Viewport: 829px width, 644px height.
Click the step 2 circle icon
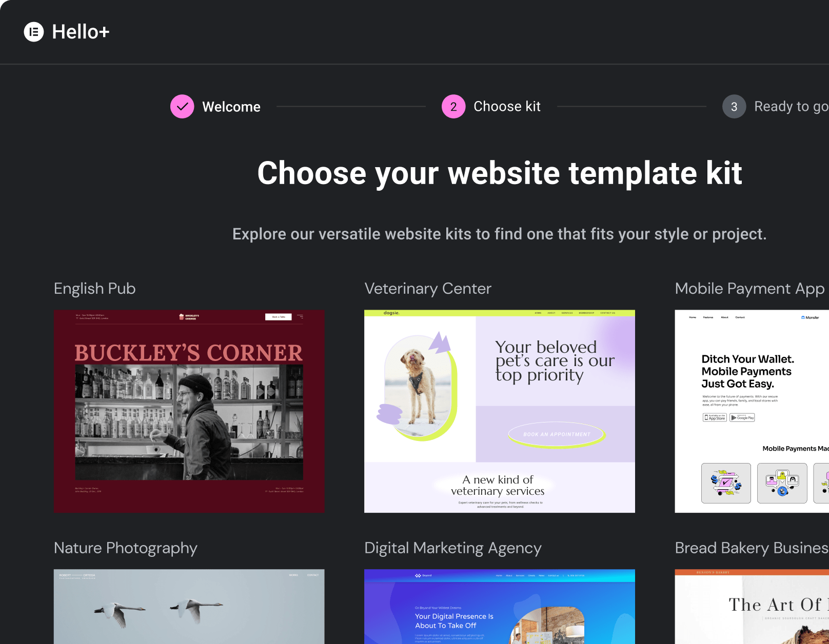click(x=453, y=107)
